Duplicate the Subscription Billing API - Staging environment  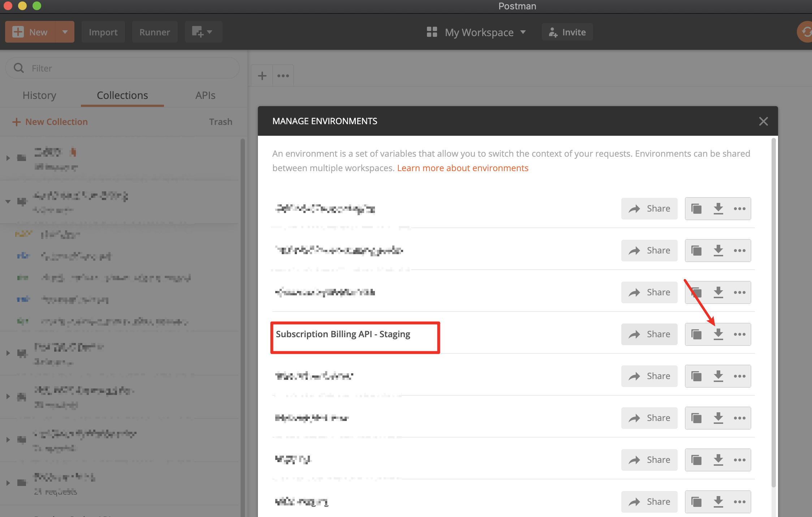click(696, 334)
